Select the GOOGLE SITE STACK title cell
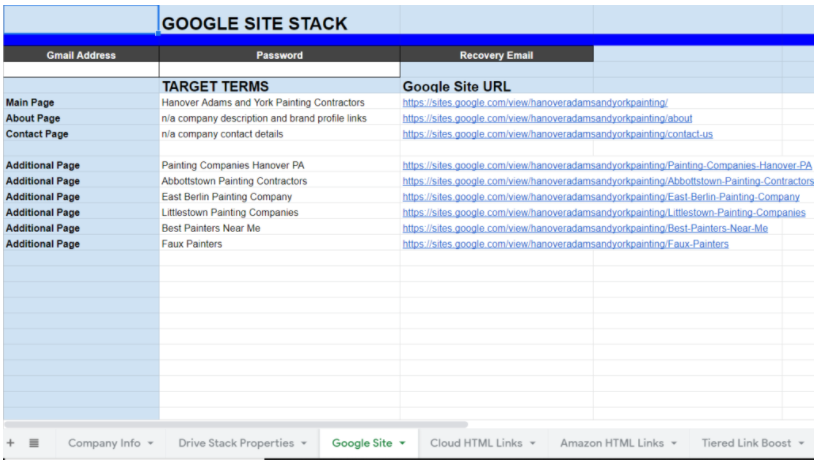 pos(279,21)
